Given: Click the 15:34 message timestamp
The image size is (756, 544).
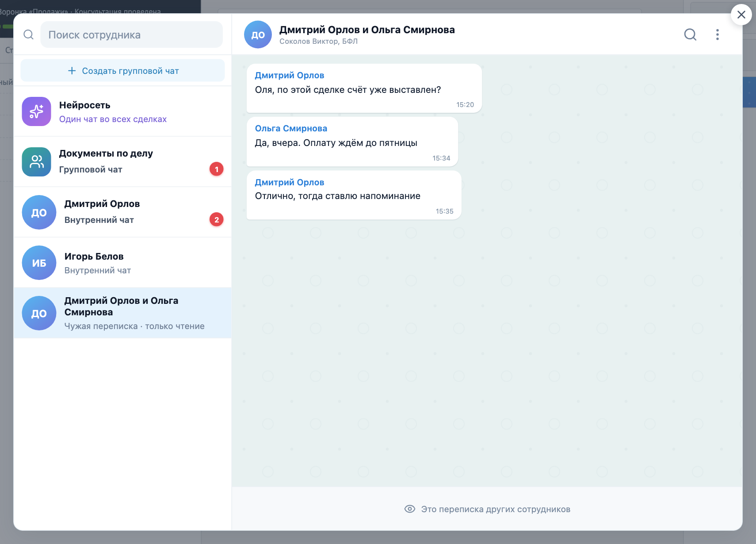Looking at the screenshot, I should 441,158.
